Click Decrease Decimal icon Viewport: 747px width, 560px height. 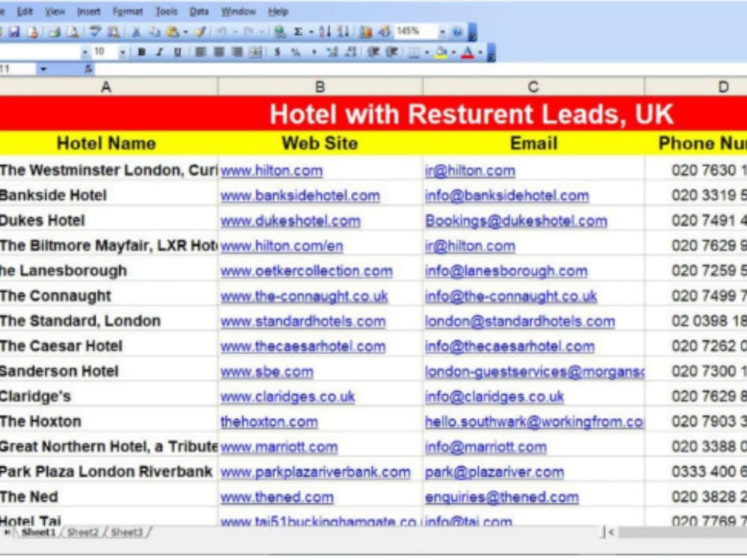point(350,52)
